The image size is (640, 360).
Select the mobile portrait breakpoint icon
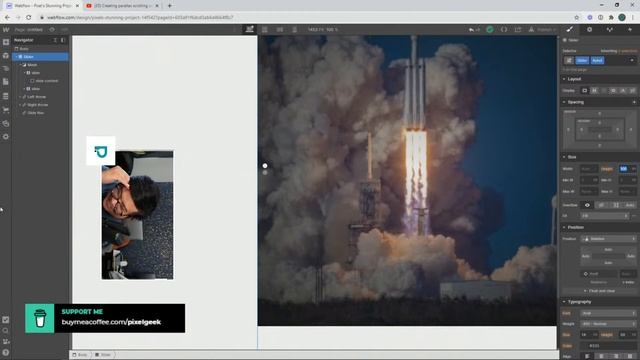[x=295, y=29]
